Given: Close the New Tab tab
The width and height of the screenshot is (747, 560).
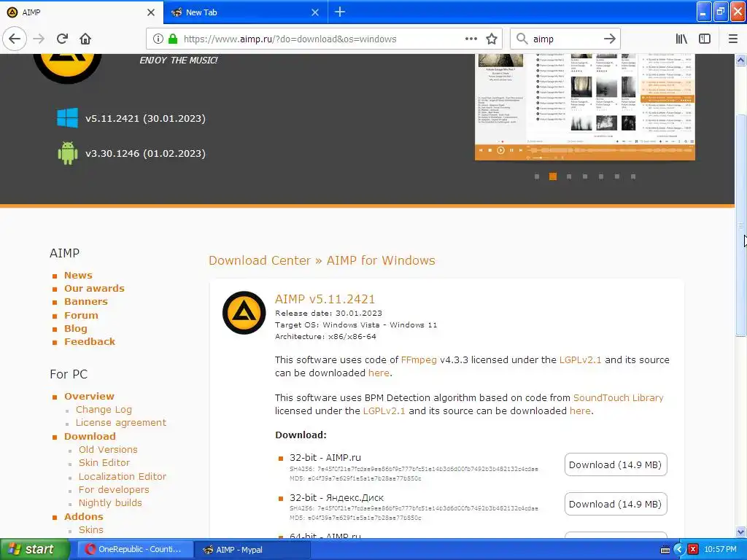Looking at the screenshot, I should pyautogui.click(x=315, y=12).
